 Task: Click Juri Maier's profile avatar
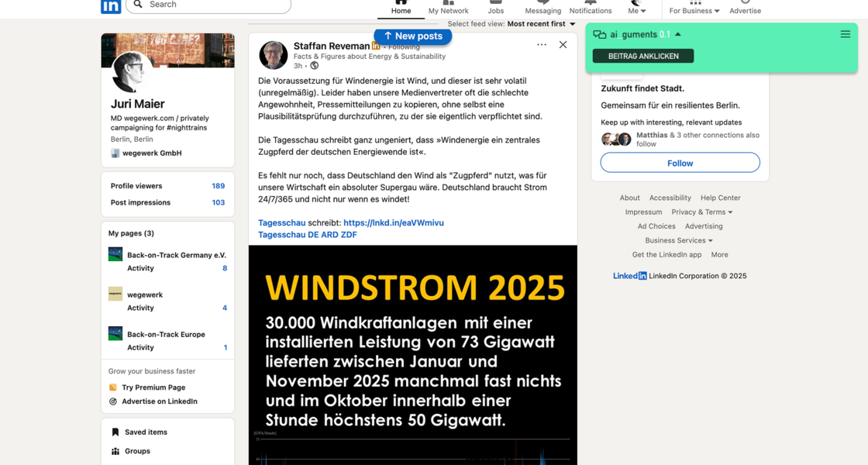(132, 71)
